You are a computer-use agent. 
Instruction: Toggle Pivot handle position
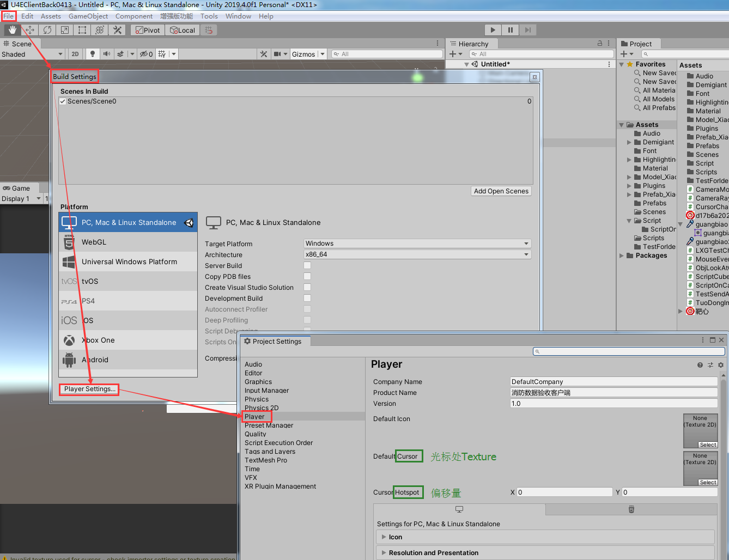click(x=148, y=30)
